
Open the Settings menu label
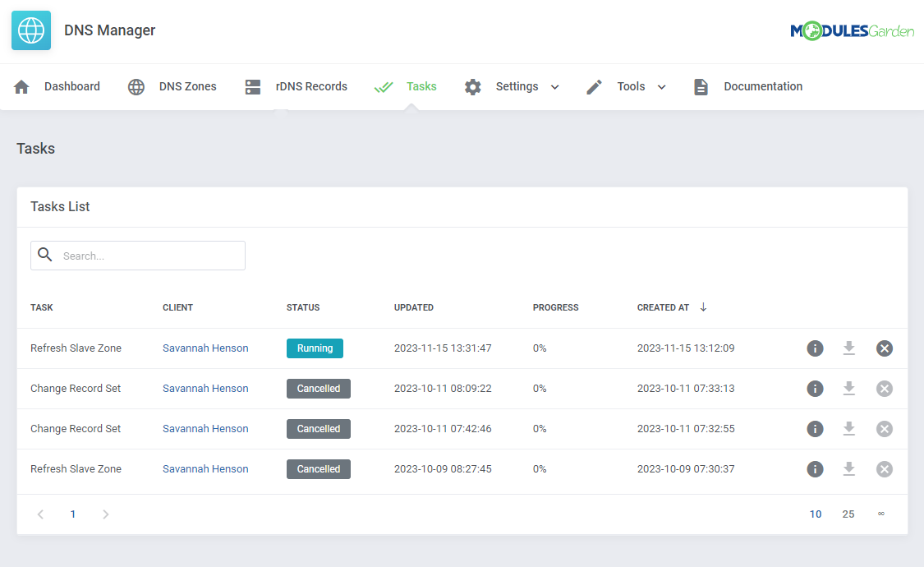click(517, 86)
